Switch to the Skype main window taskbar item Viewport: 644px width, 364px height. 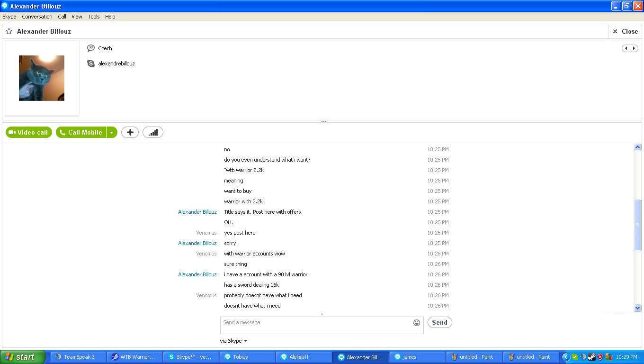point(191,357)
